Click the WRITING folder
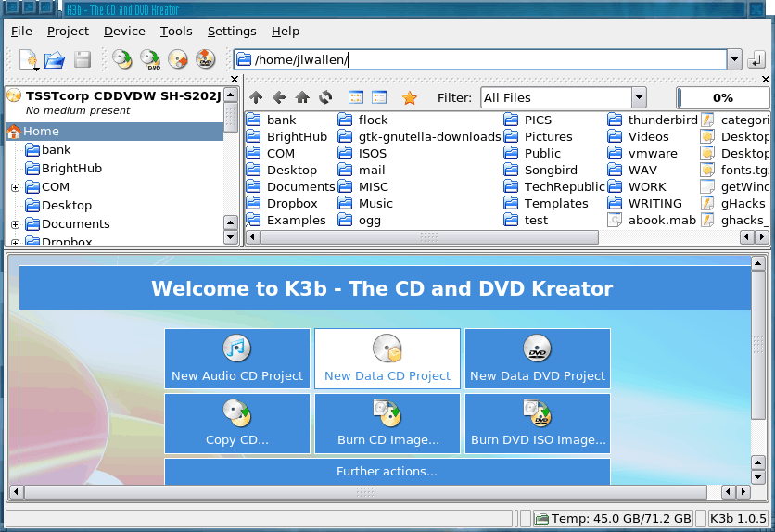The width and height of the screenshot is (775, 532). pyautogui.click(x=645, y=204)
